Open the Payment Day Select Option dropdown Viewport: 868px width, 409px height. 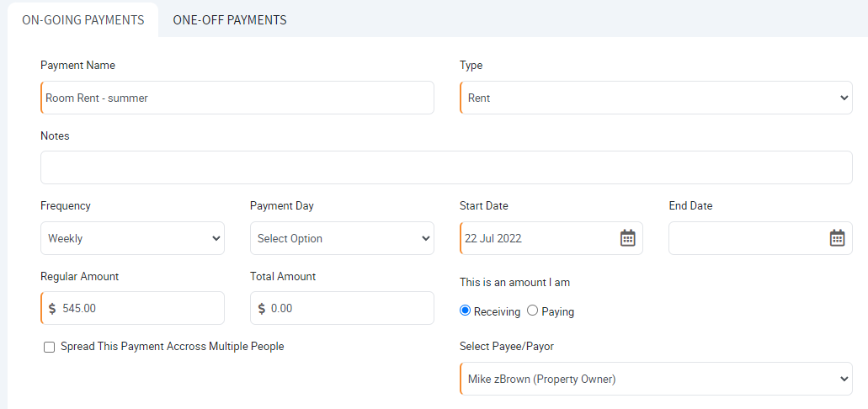click(x=342, y=238)
